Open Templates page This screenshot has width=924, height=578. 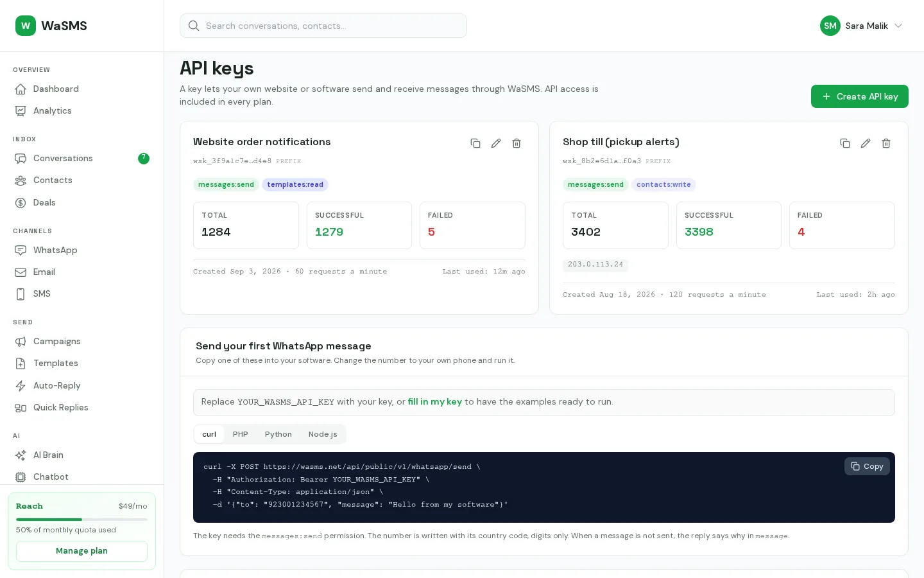pos(81,363)
